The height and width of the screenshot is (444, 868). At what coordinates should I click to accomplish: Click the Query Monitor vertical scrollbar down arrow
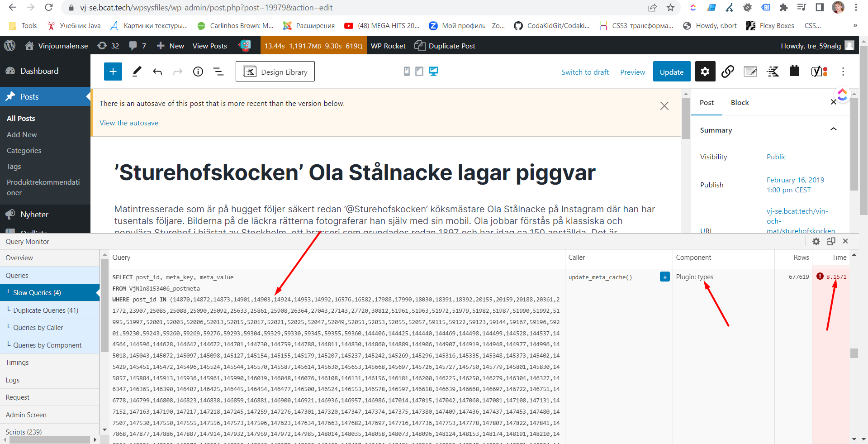pyautogui.click(x=854, y=439)
